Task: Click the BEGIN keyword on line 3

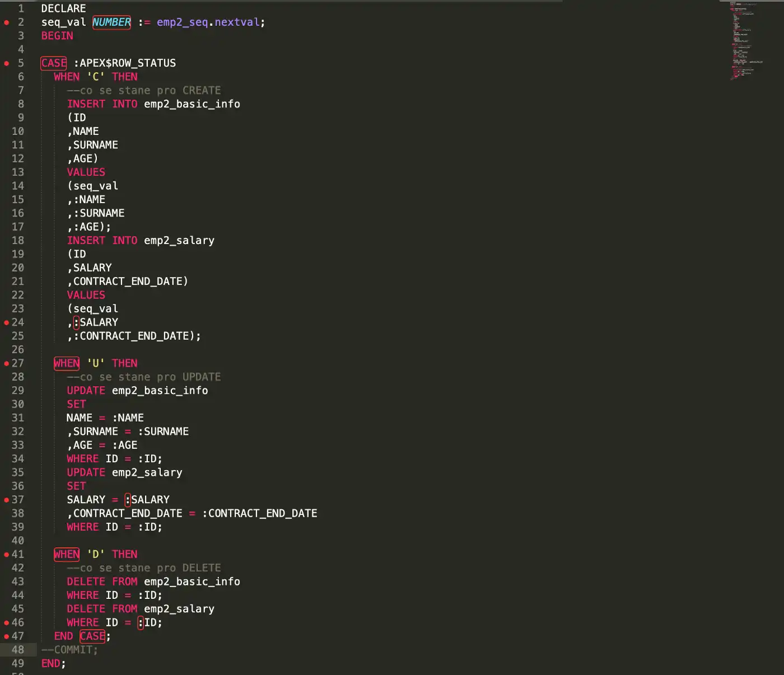Action: click(57, 36)
